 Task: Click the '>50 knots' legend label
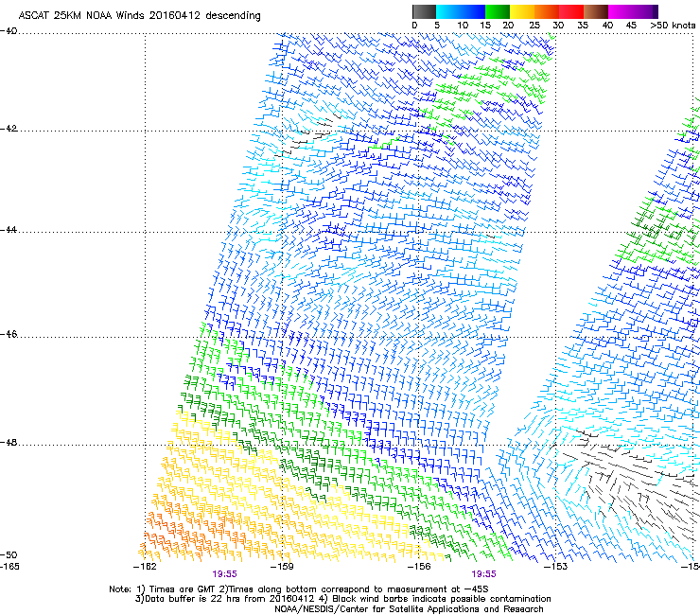pyautogui.click(x=673, y=26)
